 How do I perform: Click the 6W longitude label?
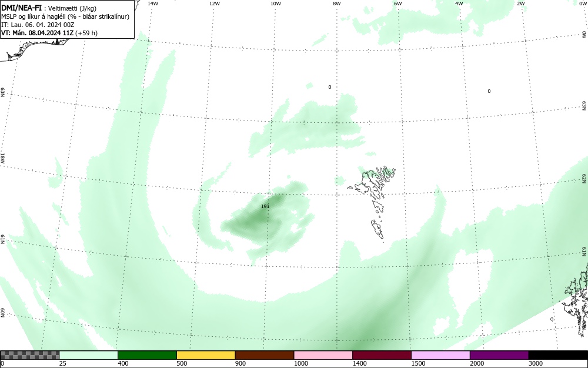pos(398,4)
